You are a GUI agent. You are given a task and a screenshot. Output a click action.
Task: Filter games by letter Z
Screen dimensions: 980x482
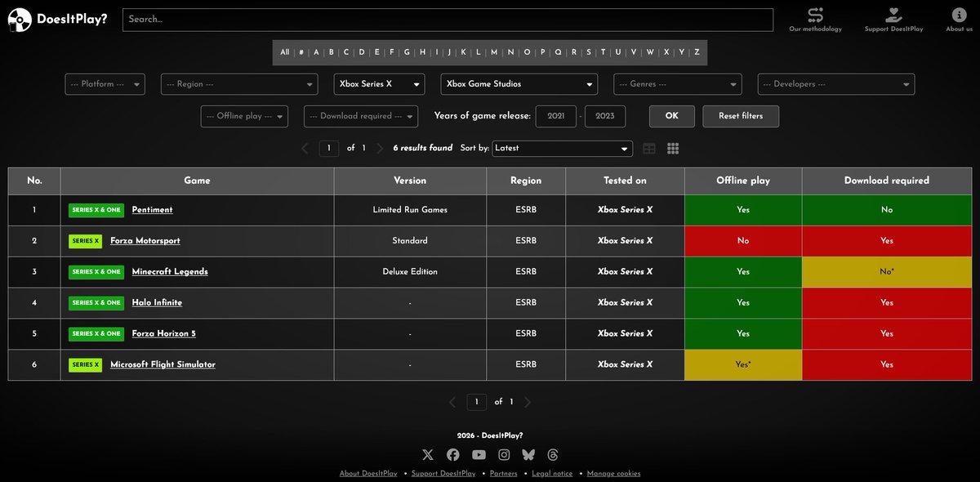(x=697, y=52)
